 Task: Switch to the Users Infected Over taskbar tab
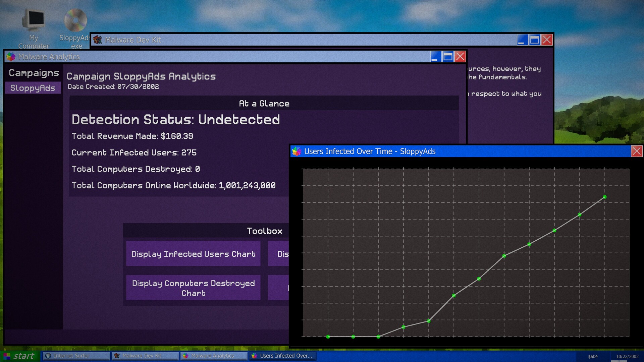(x=283, y=356)
